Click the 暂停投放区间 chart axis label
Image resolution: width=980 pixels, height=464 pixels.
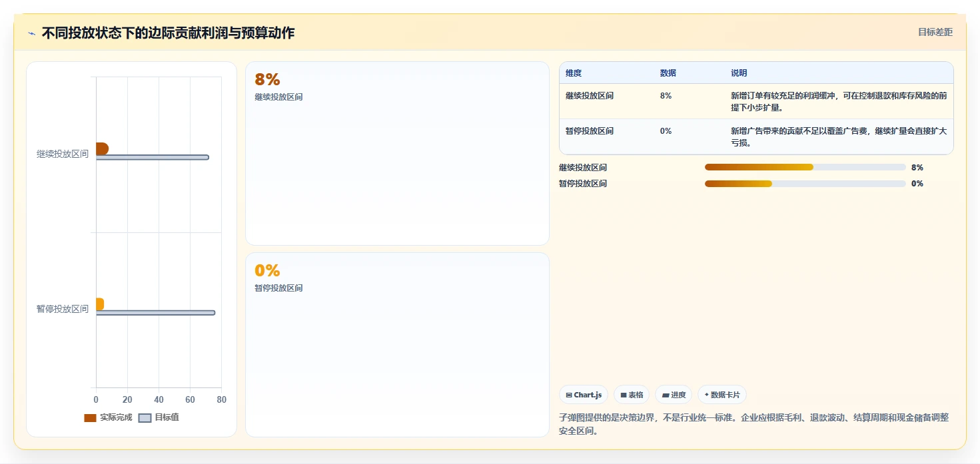tap(63, 309)
